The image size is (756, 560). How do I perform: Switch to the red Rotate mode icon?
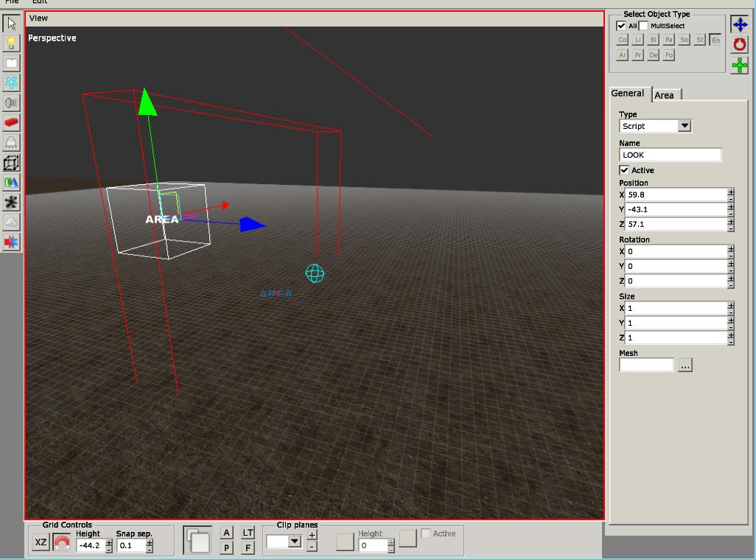pyautogui.click(x=739, y=45)
